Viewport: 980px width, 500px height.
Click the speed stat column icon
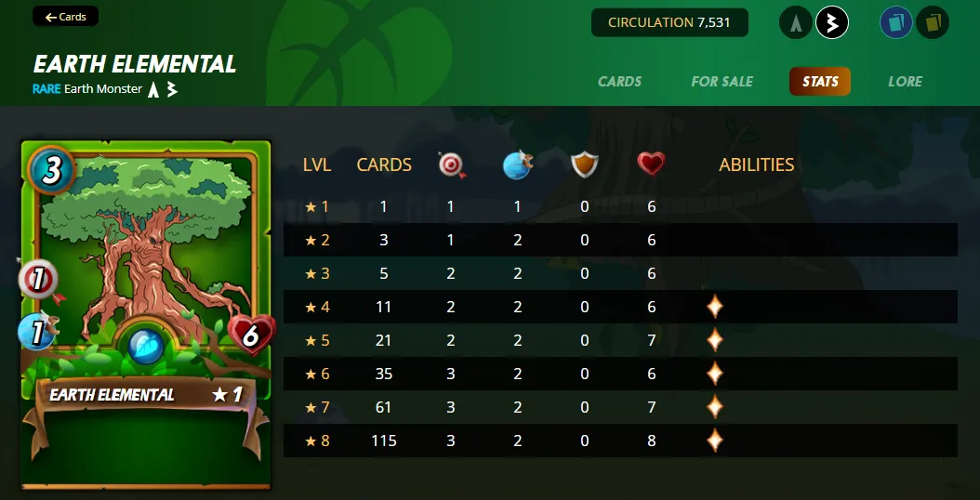pos(518,165)
